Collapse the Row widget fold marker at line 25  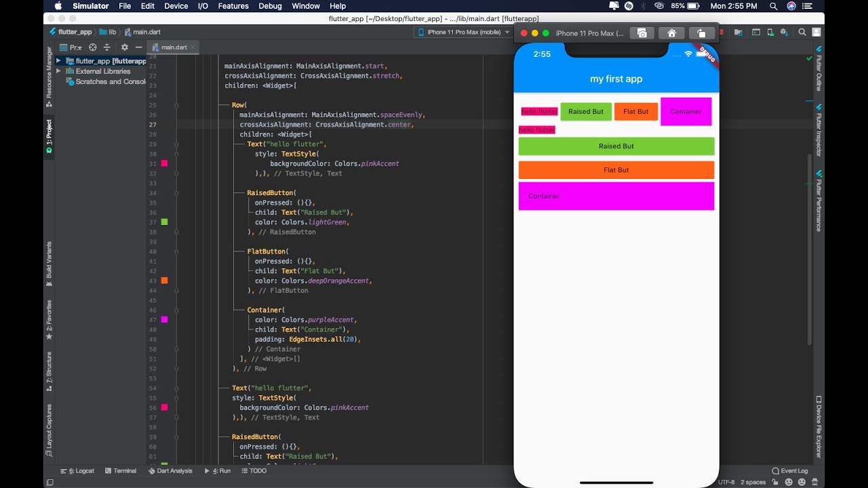click(176, 105)
